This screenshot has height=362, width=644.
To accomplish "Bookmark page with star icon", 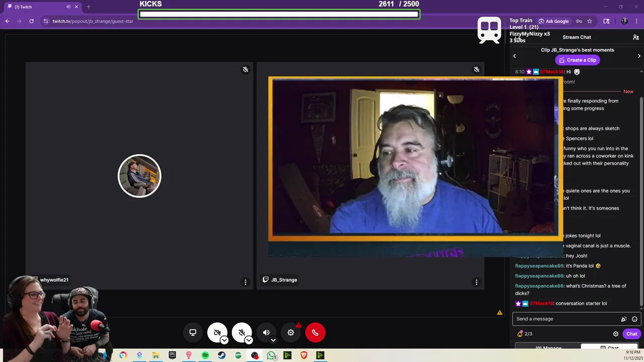I will (x=590, y=21).
